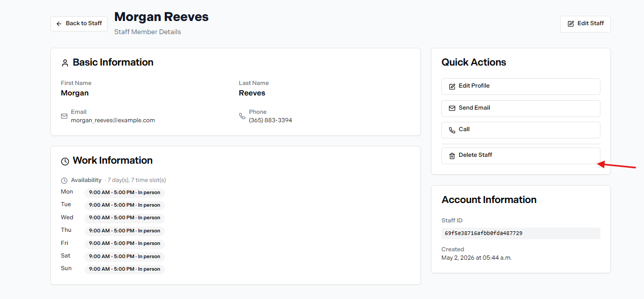Click Saturday 9:00 AM - 5:00 PM slot
Image resolution: width=644 pixels, height=299 pixels.
coord(124,257)
